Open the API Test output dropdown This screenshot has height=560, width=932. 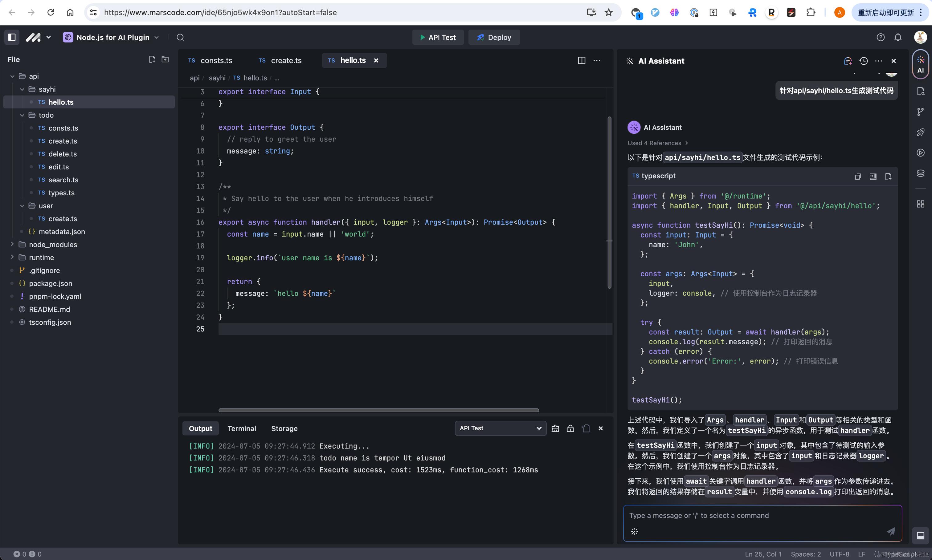(x=500, y=428)
